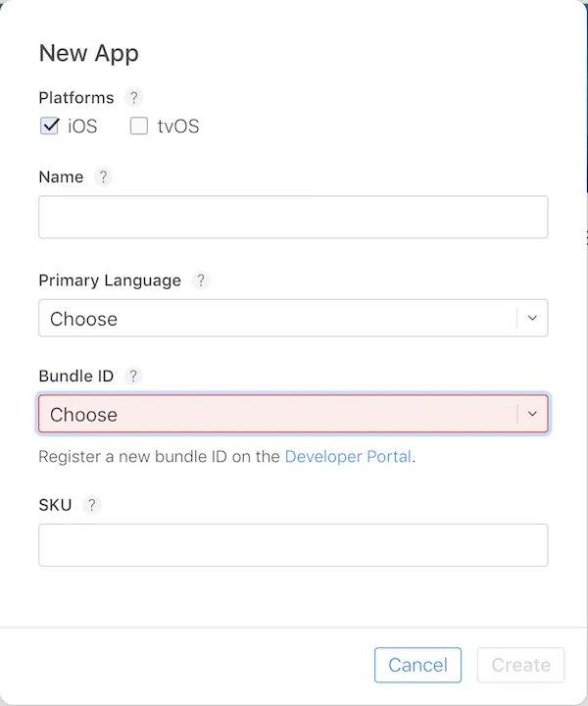Click the help icon beside Platforms

[134, 98]
